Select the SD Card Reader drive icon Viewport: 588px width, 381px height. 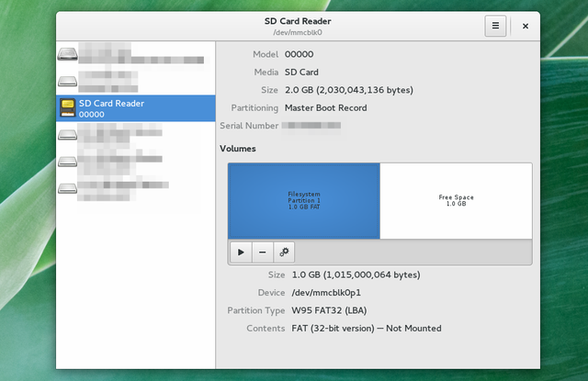[x=67, y=108]
